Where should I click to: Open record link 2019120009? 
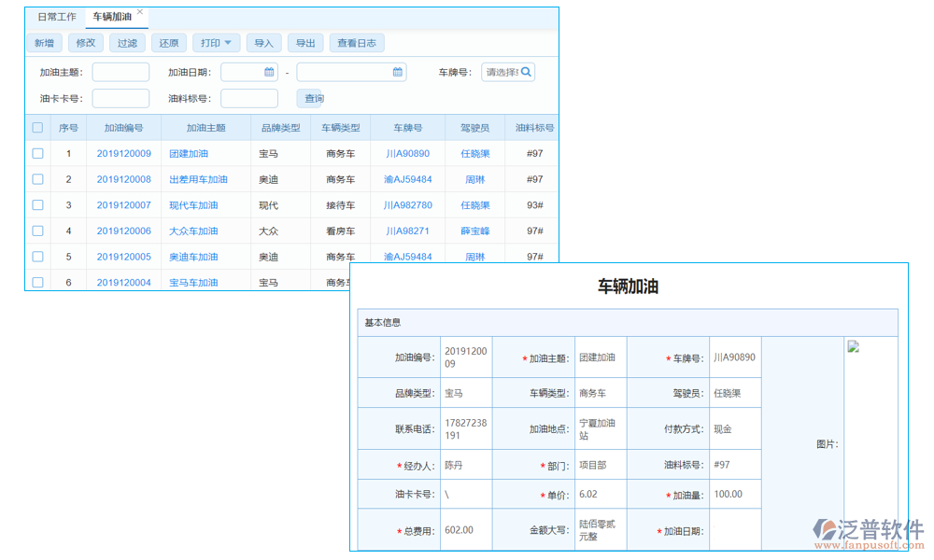tap(127, 152)
